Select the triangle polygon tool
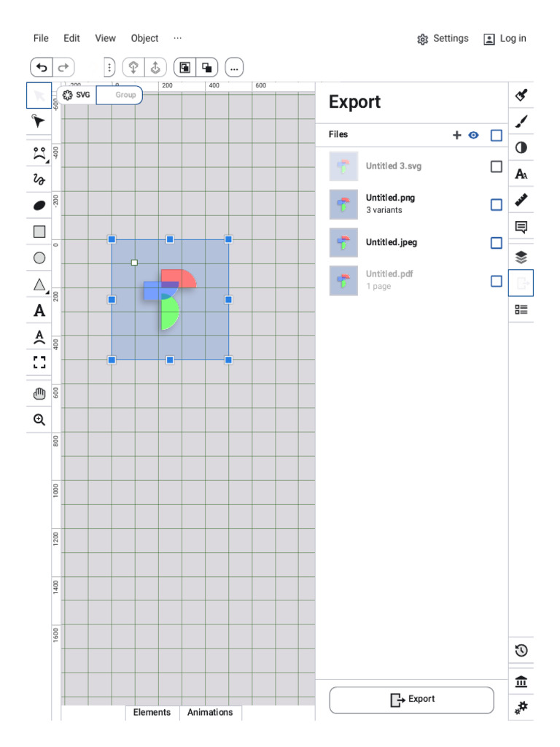 click(x=39, y=285)
